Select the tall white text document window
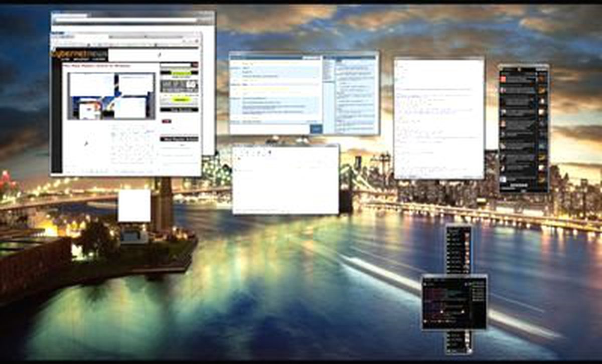This screenshot has height=364, width=602. 439,118
